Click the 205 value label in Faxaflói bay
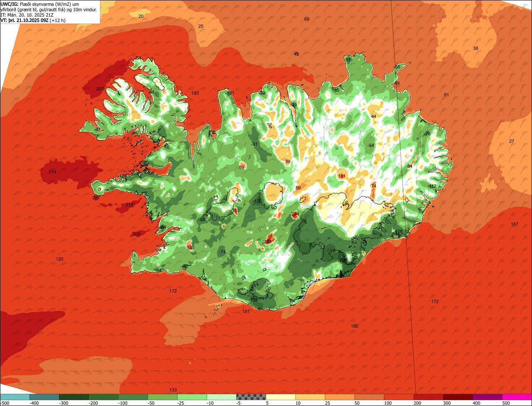532x406 pixels. pos(137,234)
